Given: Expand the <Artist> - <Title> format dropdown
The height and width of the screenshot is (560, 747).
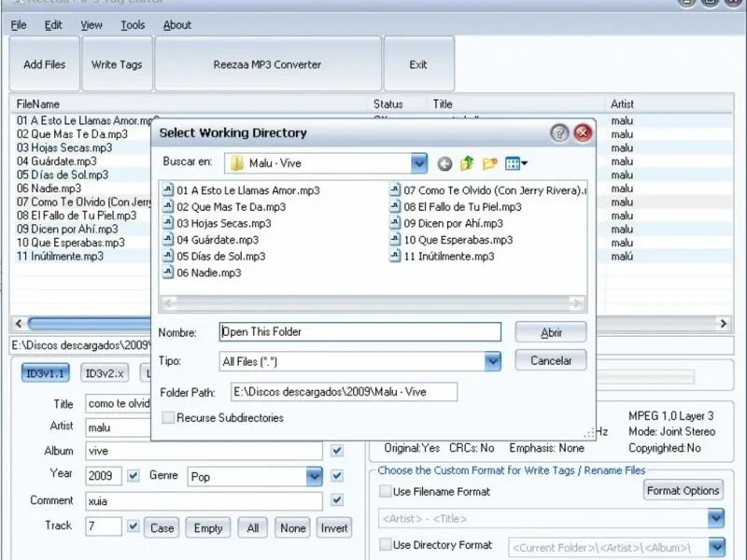Looking at the screenshot, I should (x=715, y=519).
